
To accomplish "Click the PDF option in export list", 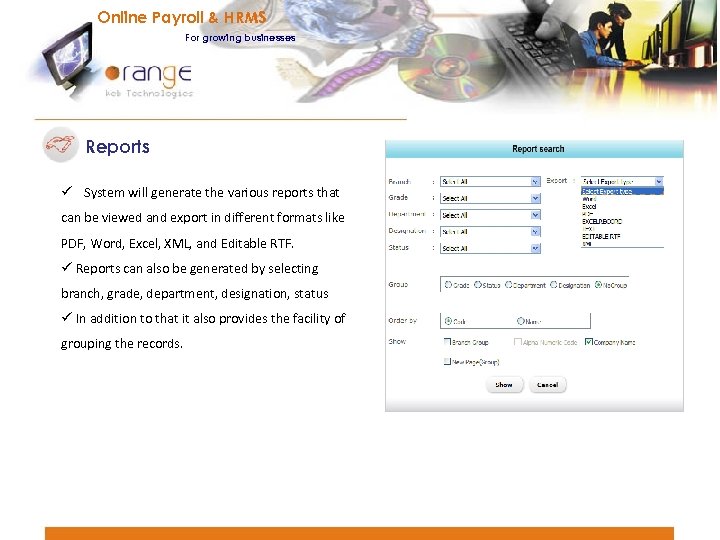I will pyautogui.click(x=588, y=214).
